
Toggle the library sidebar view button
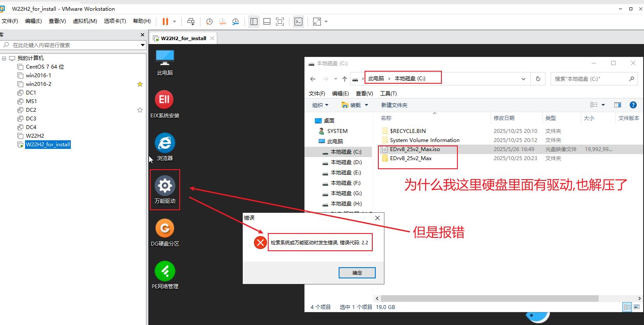254,22
